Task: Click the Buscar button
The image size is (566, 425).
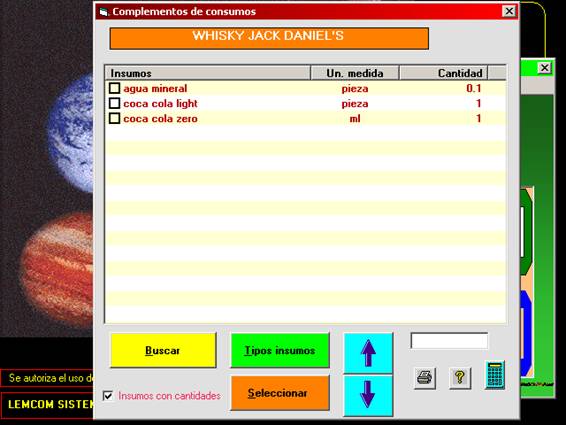Action: 163,351
